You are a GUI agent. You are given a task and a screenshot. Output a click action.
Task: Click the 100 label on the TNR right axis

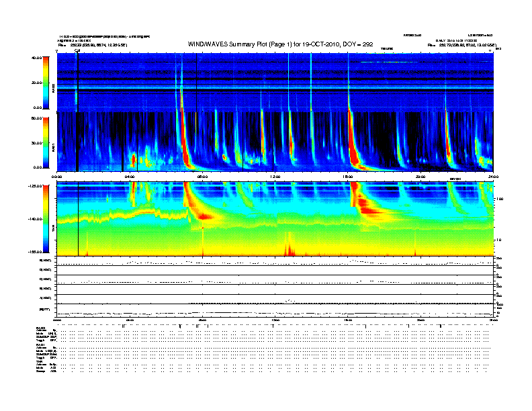point(500,199)
